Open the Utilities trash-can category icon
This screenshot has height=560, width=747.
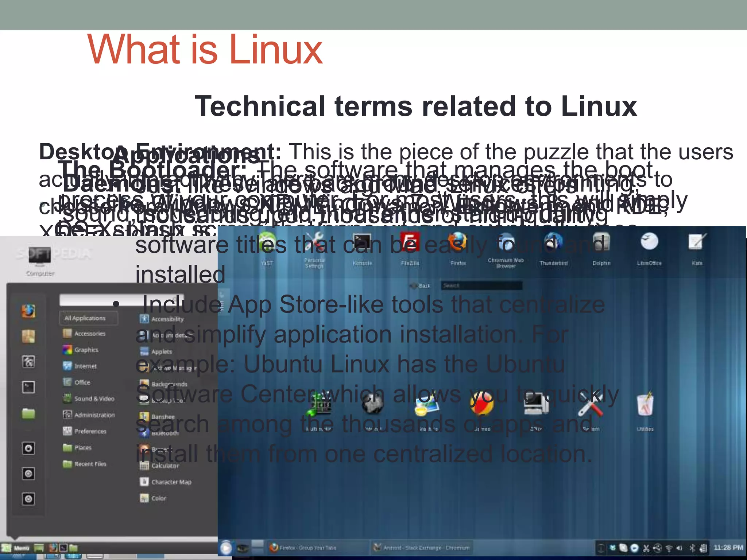(645, 405)
